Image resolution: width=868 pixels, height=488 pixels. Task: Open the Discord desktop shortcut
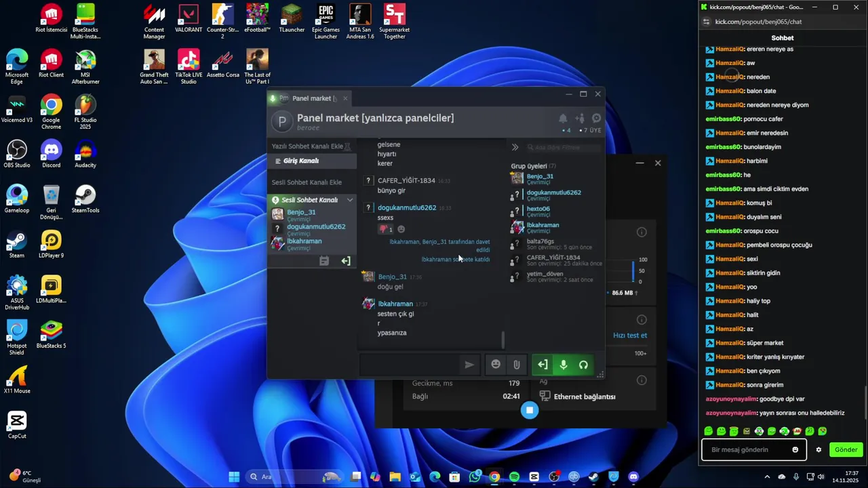[51, 154]
